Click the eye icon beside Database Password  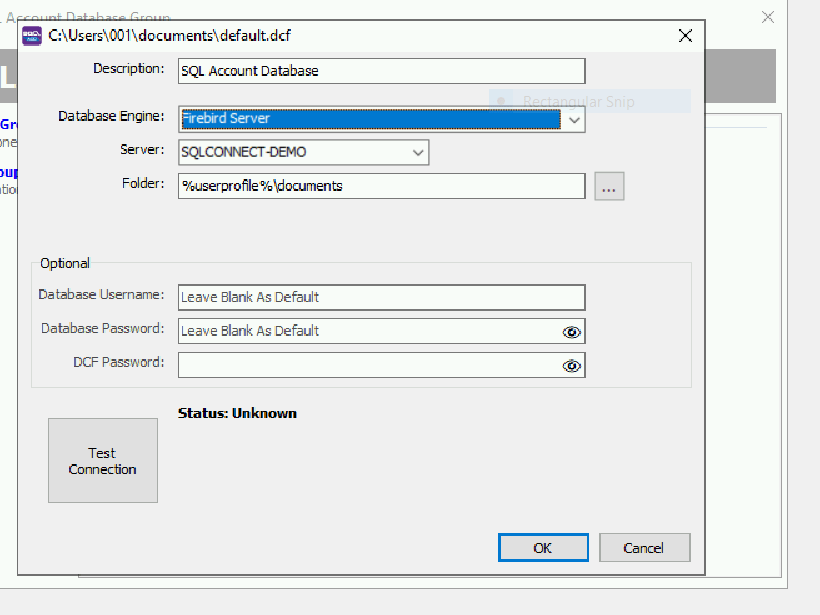[571, 331]
